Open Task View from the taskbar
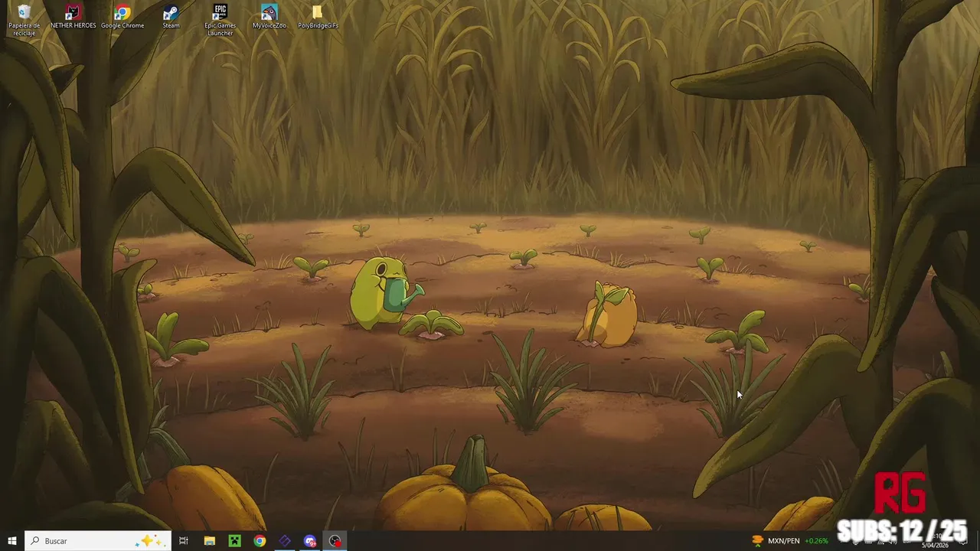This screenshot has width=980, height=551. (x=184, y=541)
